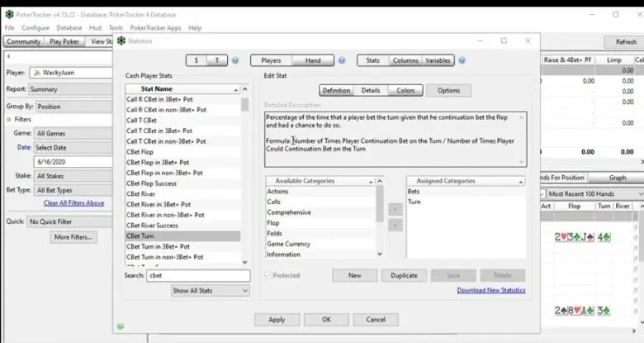The image size is (644, 343).
Task: Click the left arrow to unassign category
Action: pos(395,226)
